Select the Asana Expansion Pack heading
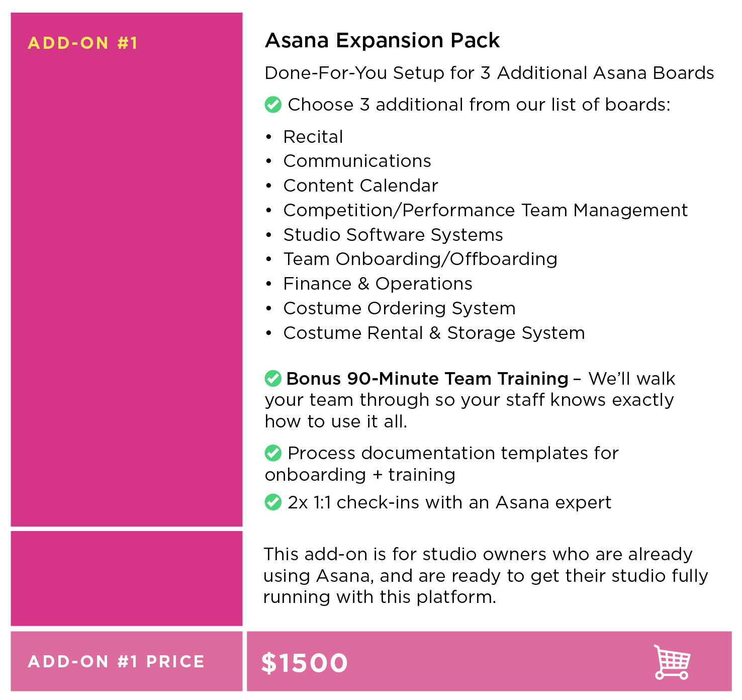The width and height of the screenshot is (742, 700). coord(383,40)
